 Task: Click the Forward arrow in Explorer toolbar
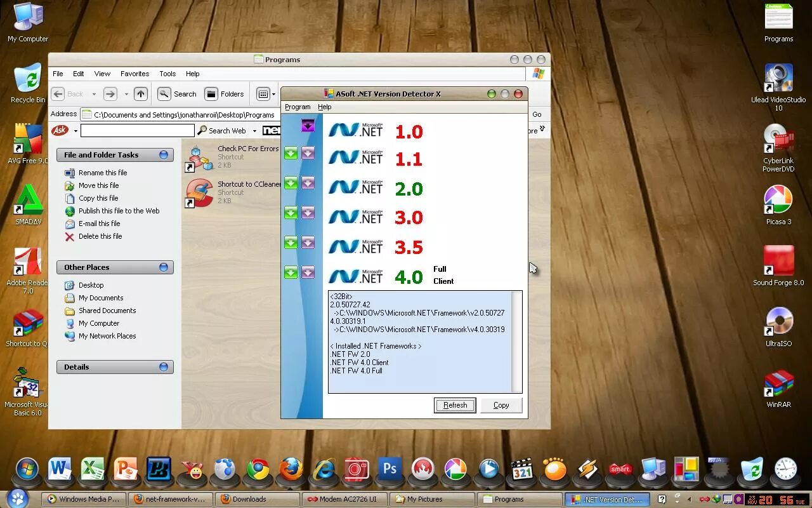pyautogui.click(x=110, y=94)
